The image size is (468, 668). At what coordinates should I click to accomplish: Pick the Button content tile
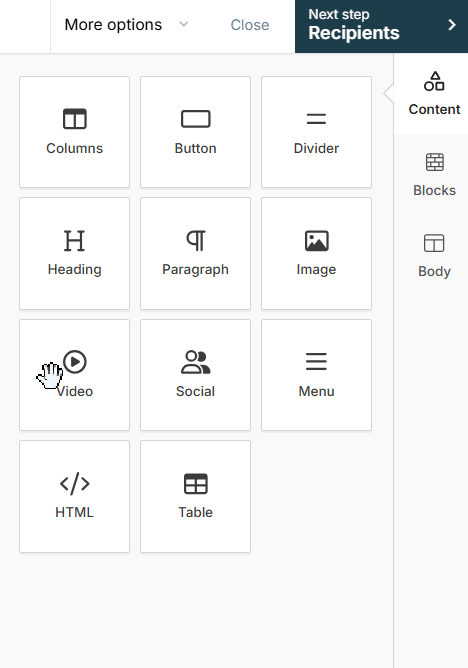click(x=195, y=132)
